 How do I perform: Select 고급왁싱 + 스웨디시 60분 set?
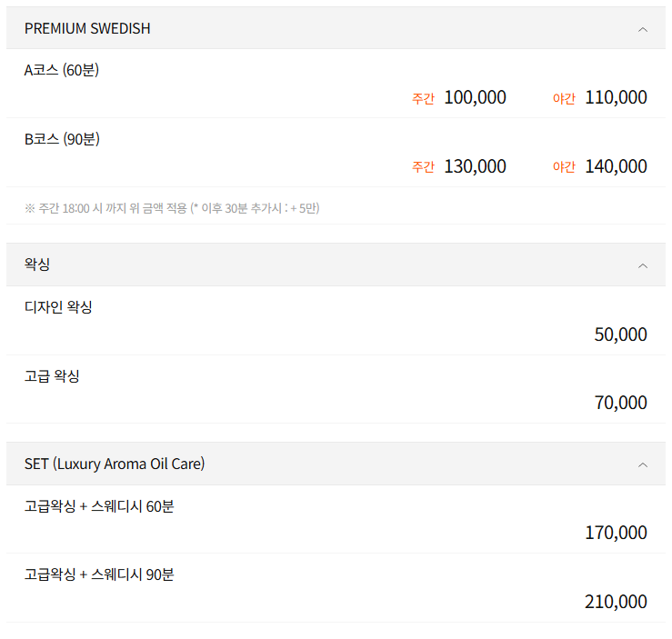click(x=99, y=505)
